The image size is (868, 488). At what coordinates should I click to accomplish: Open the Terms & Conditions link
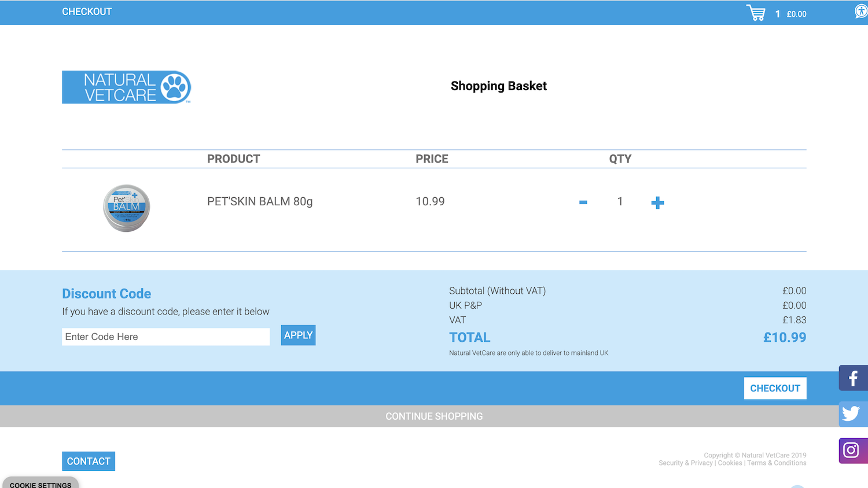point(777,463)
